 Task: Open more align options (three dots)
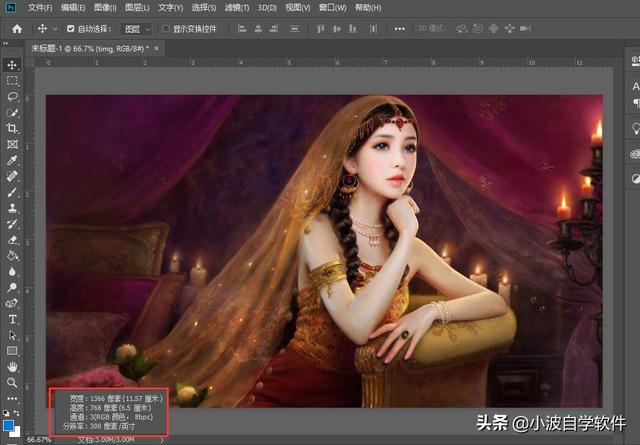click(400, 29)
